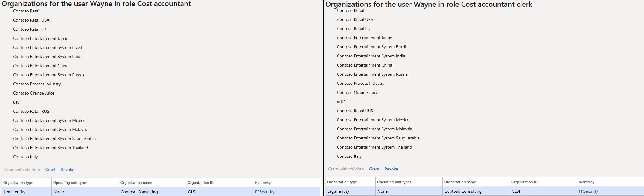
Task: Select Contoso Entertainment System India in Cost accountant panel
Action: click(x=47, y=57)
